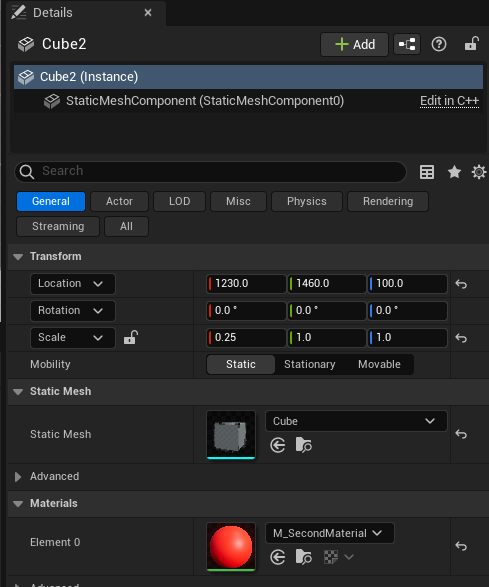Edit Location Z value 100.0
Viewport: 489px width, 587px height.
[407, 284]
